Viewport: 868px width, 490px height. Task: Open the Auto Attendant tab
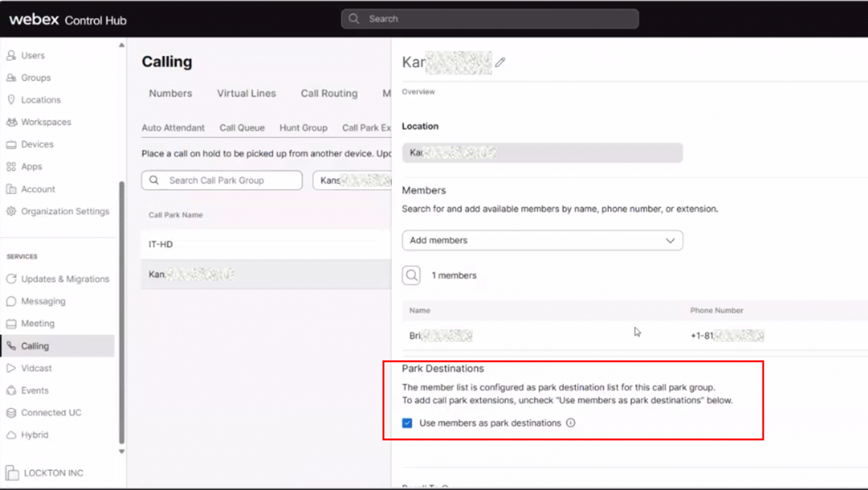pos(173,128)
